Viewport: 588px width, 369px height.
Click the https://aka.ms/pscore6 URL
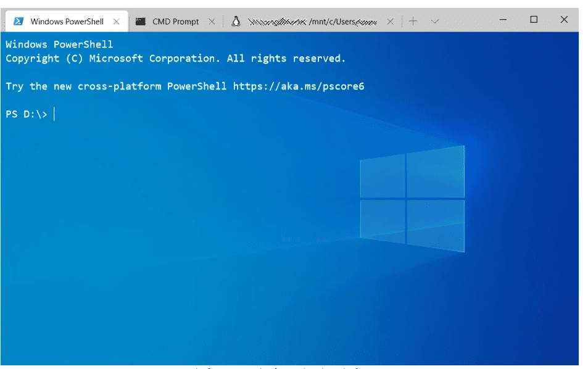[299, 86]
